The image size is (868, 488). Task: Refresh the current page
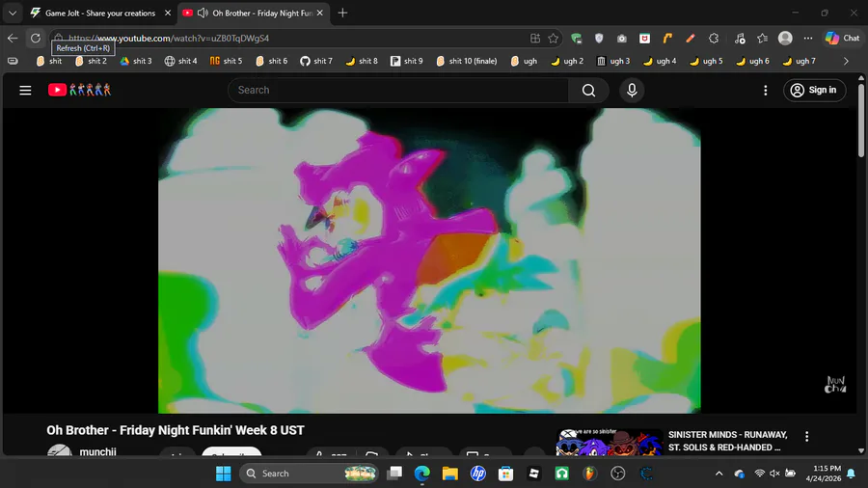pos(36,39)
